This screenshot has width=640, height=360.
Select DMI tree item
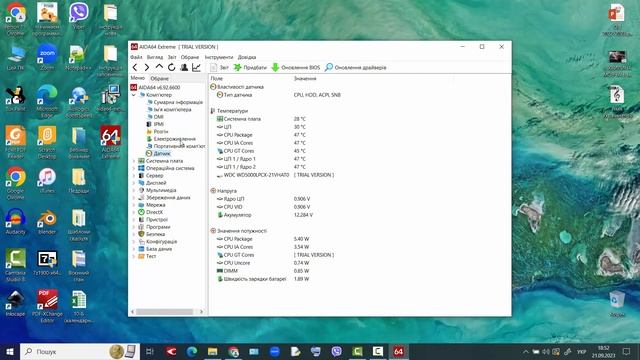pos(155,117)
